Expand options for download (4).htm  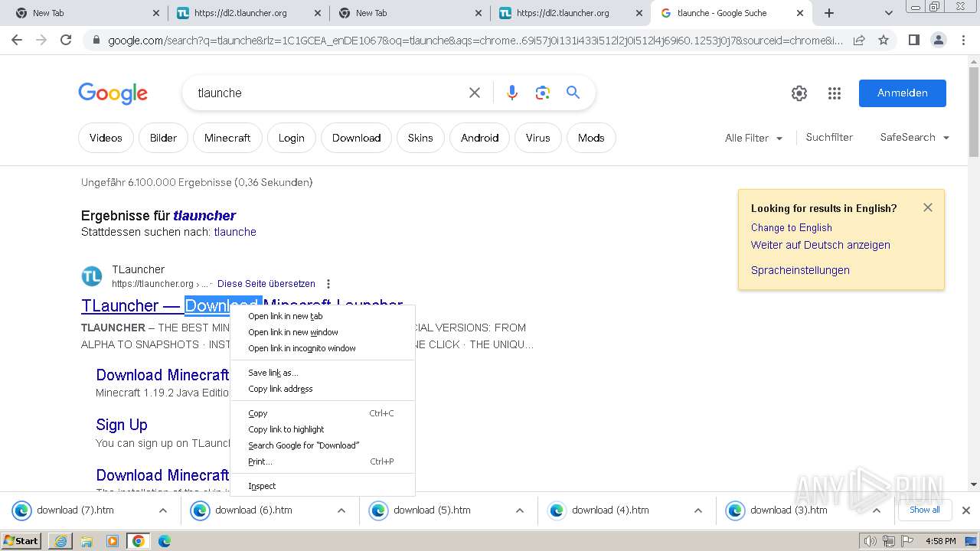coord(698,510)
